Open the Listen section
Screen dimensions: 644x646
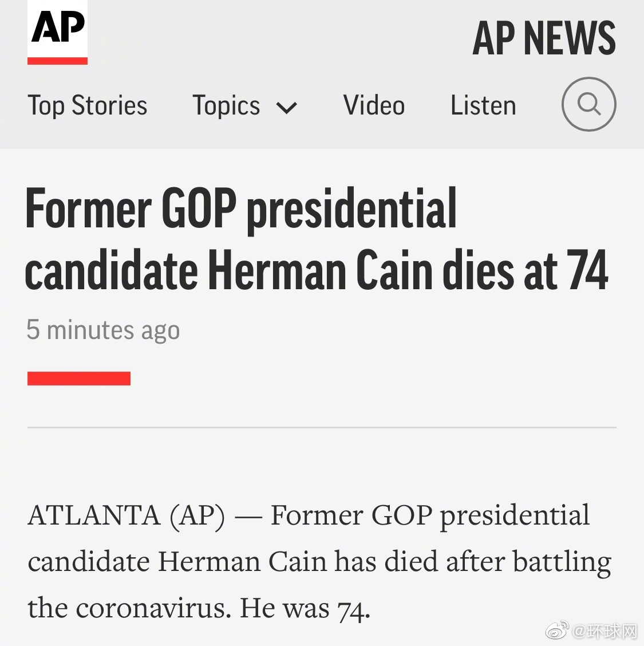click(x=483, y=106)
